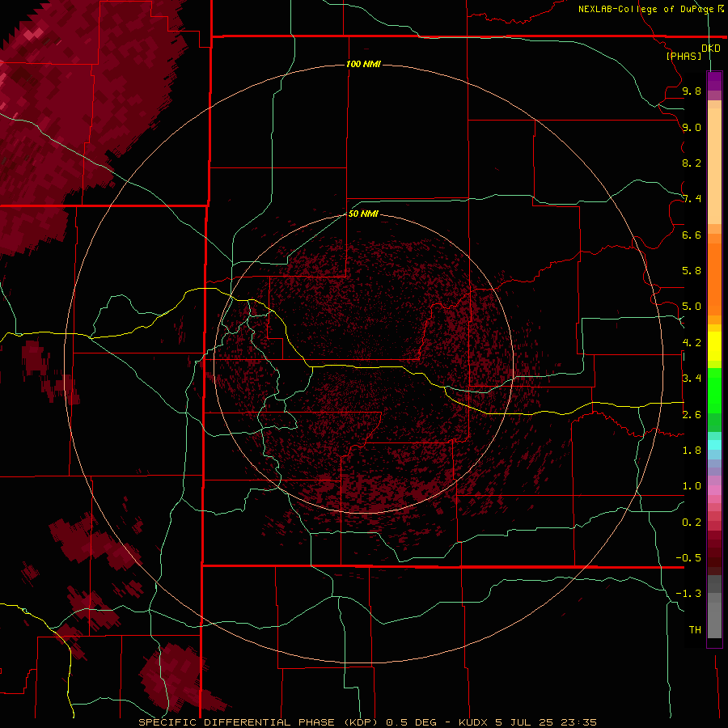Click the 5.8 scale label
This screenshot has height=728, width=728.
click(x=692, y=270)
